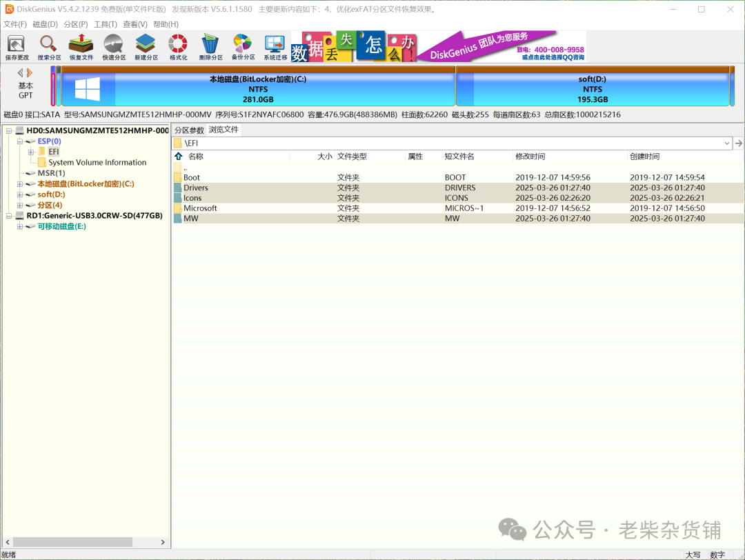Sort files by 大小 column header
The width and height of the screenshot is (745, 560).
point(324,157)
